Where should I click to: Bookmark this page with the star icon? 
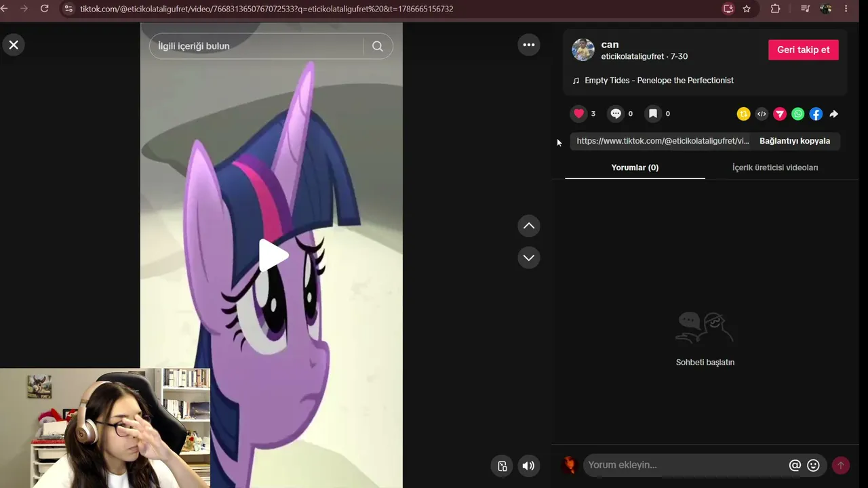747,9
